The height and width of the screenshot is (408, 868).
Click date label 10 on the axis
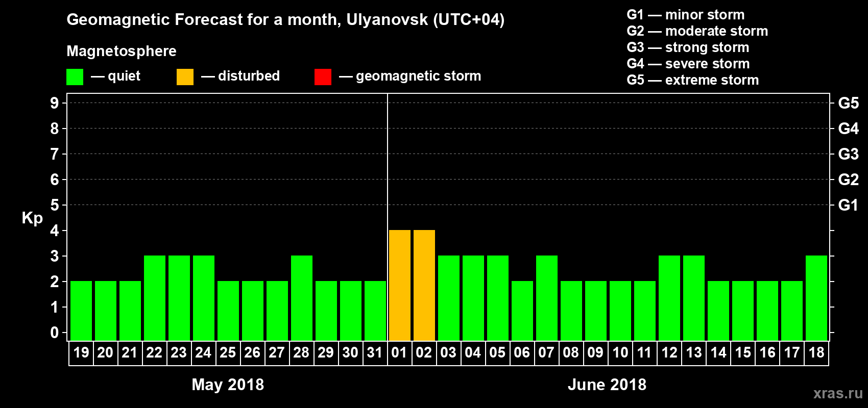pos(620,352)
